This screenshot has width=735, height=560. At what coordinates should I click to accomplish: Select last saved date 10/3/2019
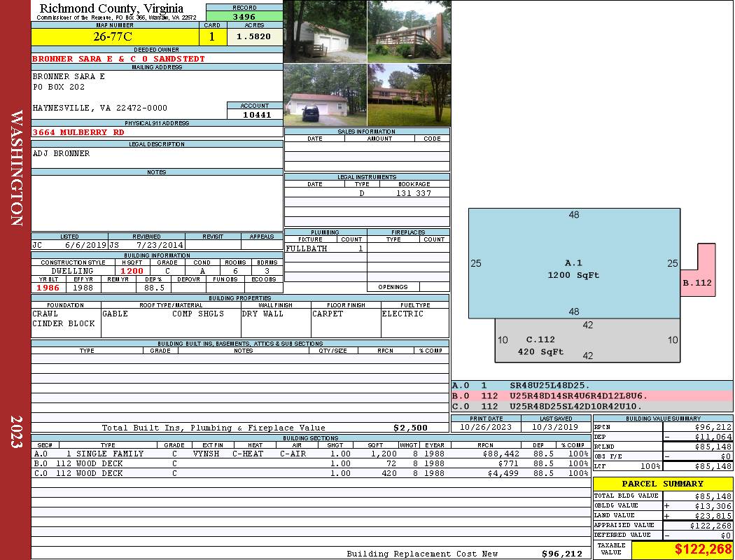click(x=556, y=427)
